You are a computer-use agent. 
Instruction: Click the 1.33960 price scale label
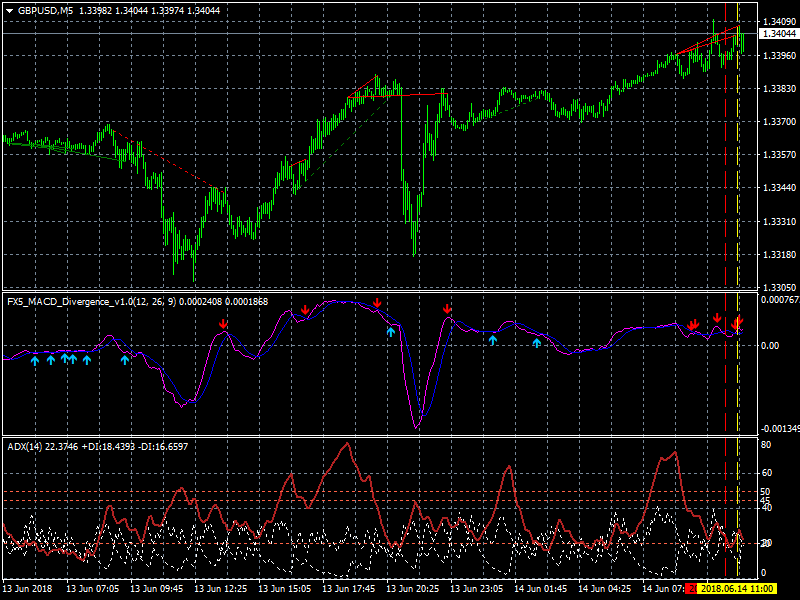779,55
